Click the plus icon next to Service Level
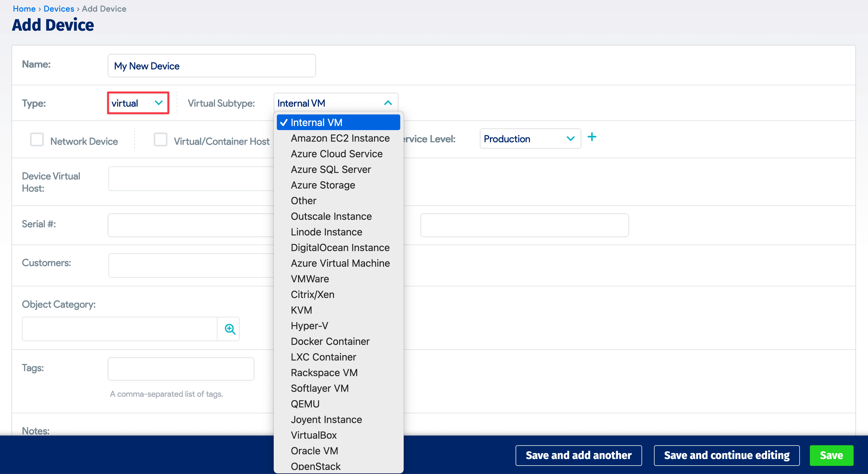This screenshot has width=868, height=474. [592, 137]
